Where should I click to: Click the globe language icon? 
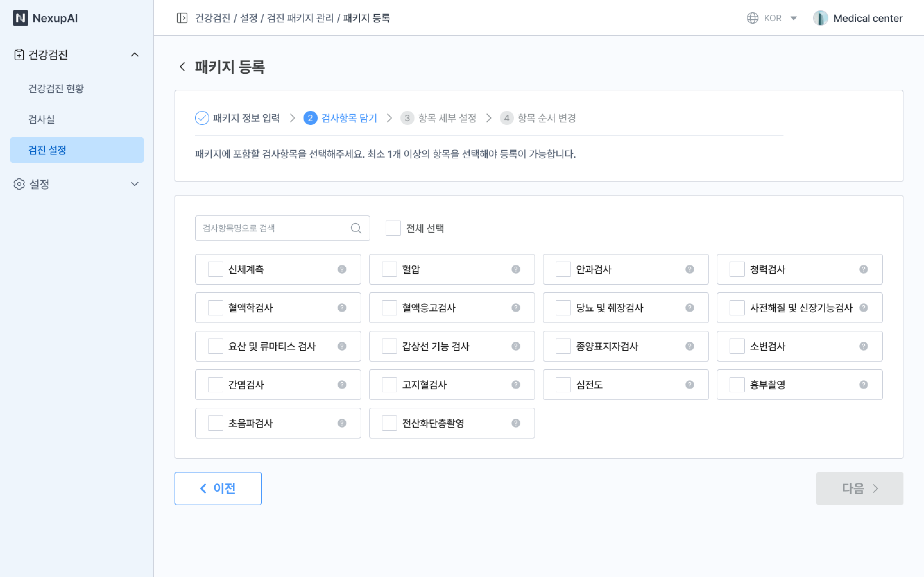pos(752,18)
